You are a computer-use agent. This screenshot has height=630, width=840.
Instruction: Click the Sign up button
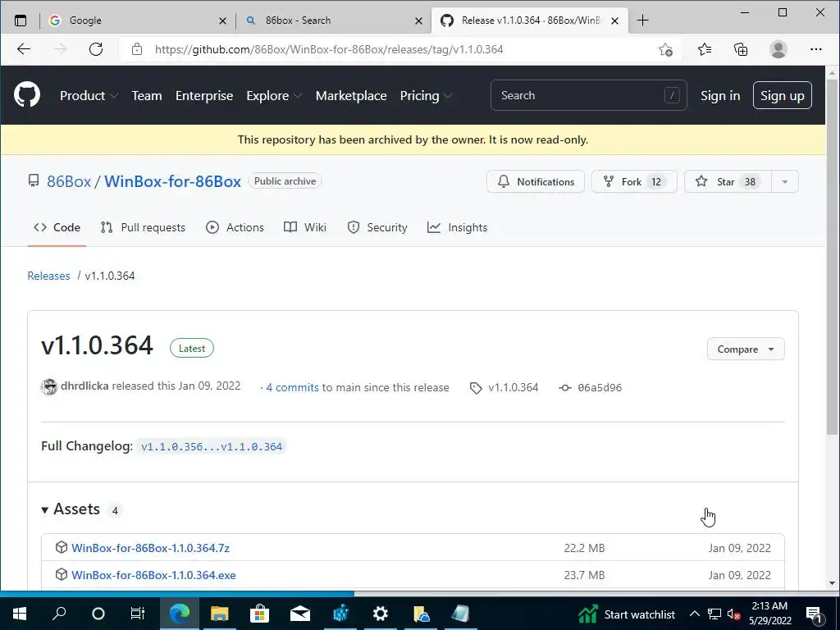tap(782, 95)
